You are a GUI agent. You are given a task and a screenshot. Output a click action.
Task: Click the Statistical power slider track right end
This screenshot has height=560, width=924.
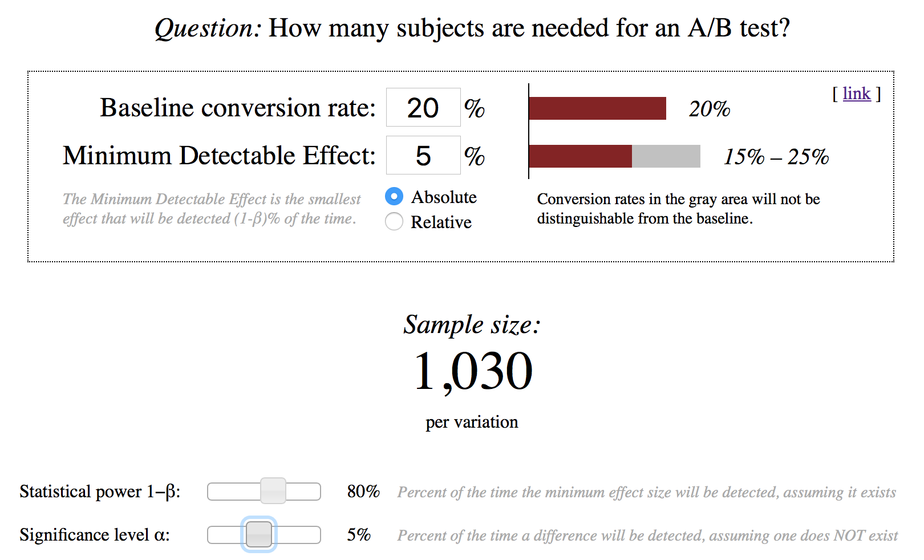[312, 492]
